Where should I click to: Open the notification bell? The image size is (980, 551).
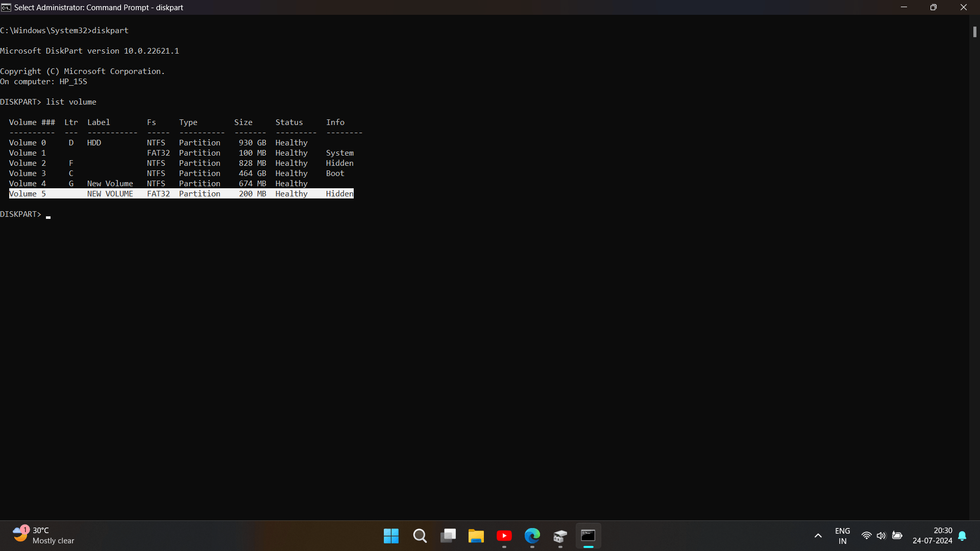click(x=963, y=536)
